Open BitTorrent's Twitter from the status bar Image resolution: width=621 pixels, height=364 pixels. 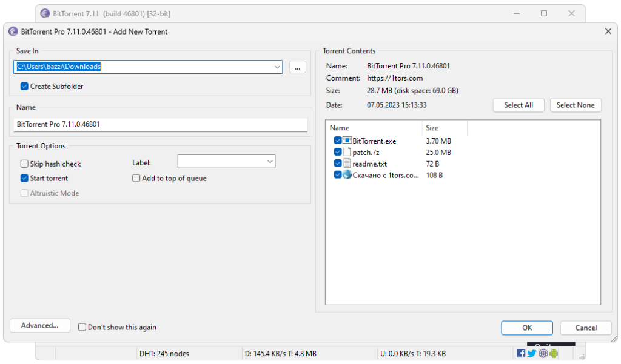pos(531,353)
